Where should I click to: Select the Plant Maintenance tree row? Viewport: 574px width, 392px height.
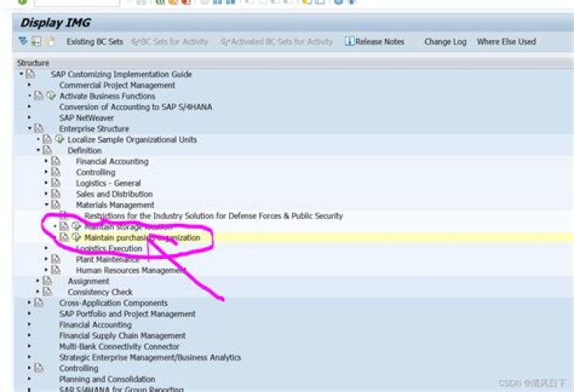108,259
